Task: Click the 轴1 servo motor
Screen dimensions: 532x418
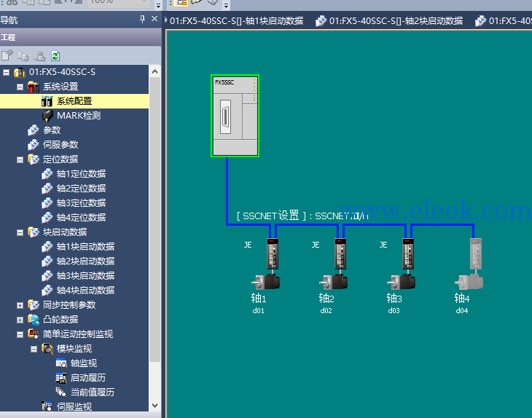Action: coord(266,282)
